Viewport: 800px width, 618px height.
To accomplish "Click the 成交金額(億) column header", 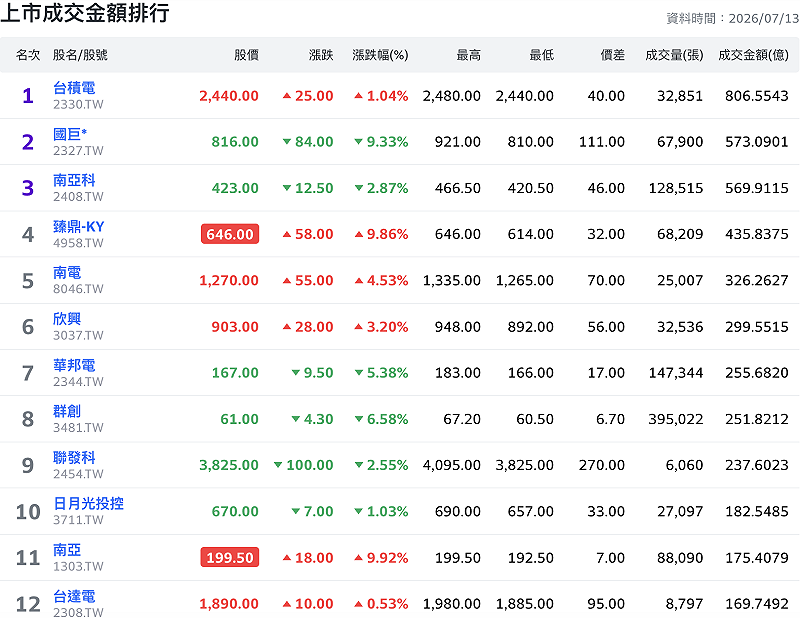I will (753, 55).
